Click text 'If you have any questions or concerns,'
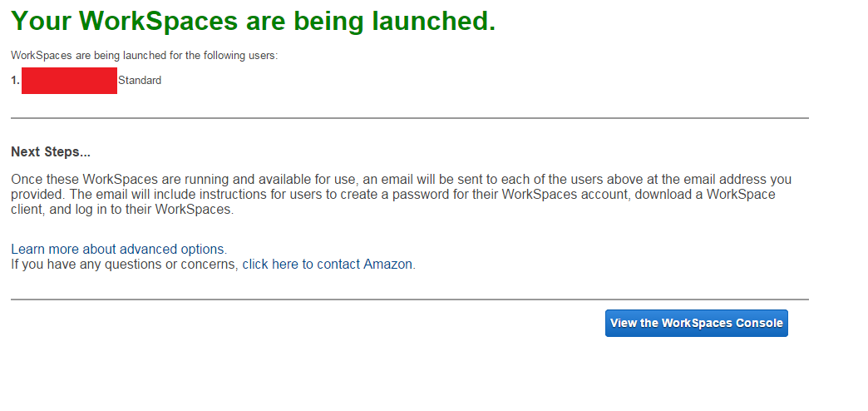This screenshot has height=411, width=868. (125, 265)
